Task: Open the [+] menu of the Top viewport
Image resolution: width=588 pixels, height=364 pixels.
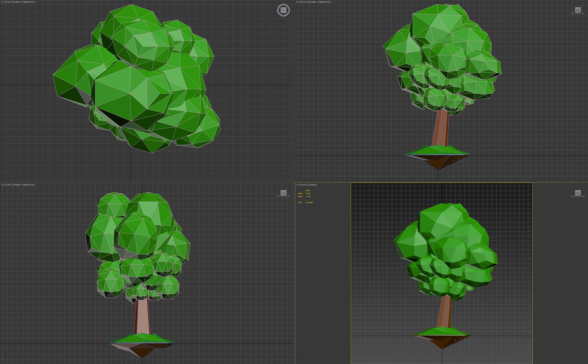Action: (x=3, y=2)
